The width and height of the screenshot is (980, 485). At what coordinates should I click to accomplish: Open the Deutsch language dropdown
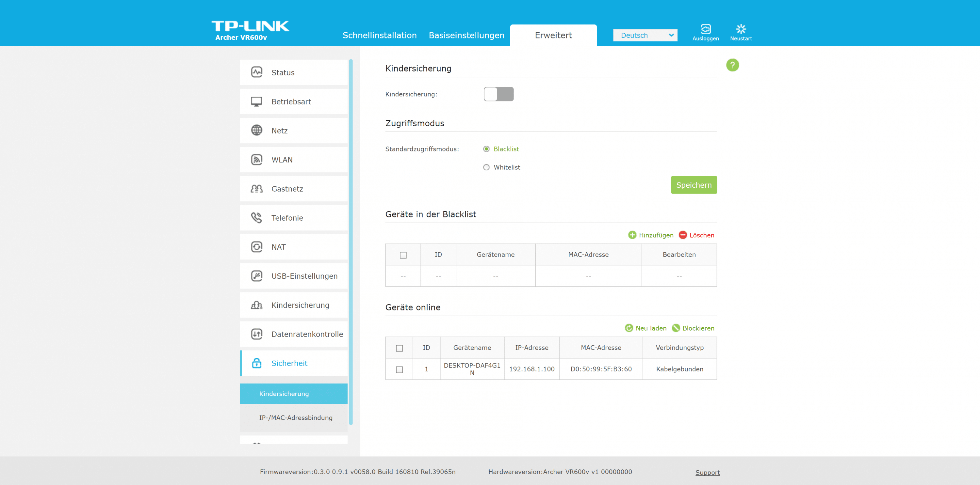(x=645, y=35)
